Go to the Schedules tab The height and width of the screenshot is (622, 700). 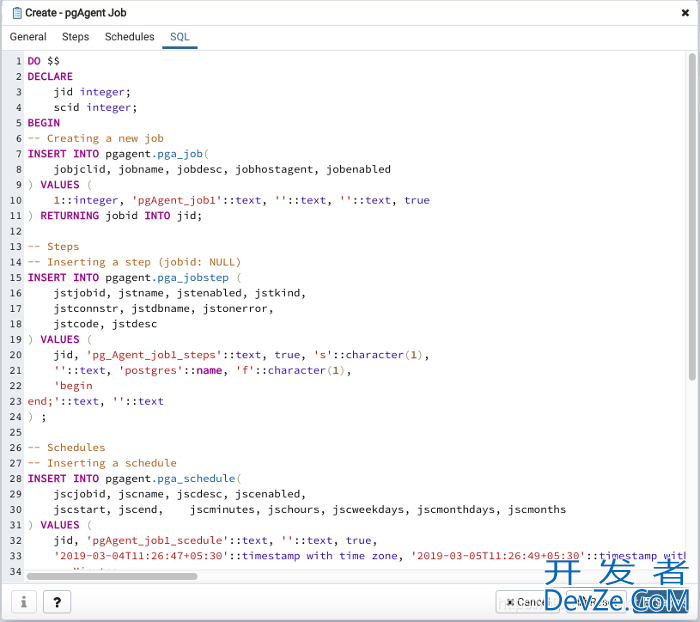click(x=129, y=37)
